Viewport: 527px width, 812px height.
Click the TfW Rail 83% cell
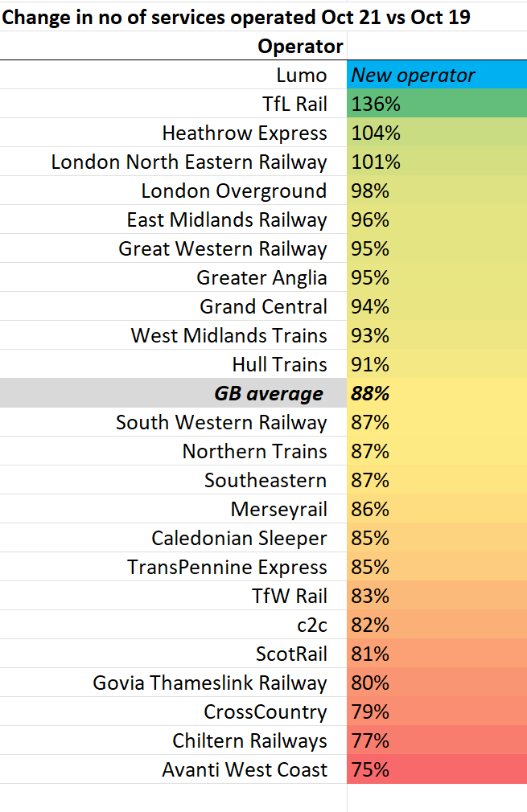[x=437, y=596]
